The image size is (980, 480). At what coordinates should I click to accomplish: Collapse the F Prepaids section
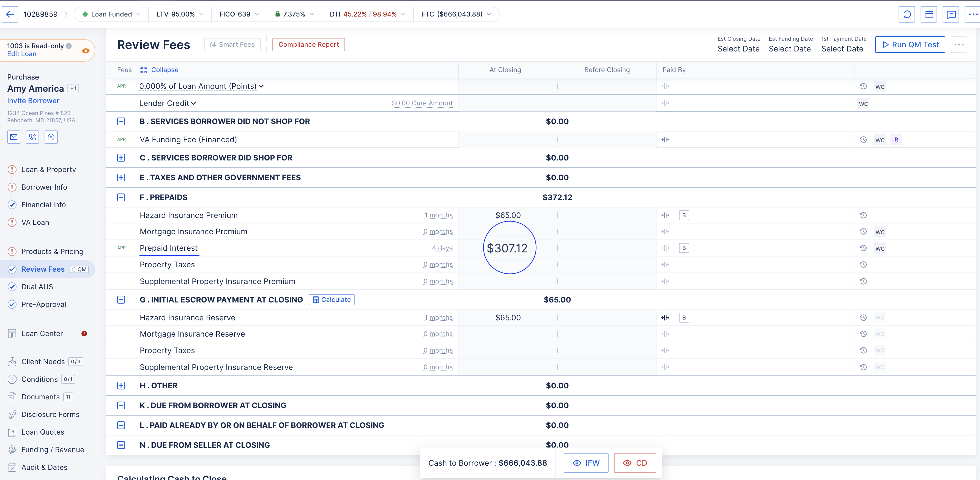point(121,198)
